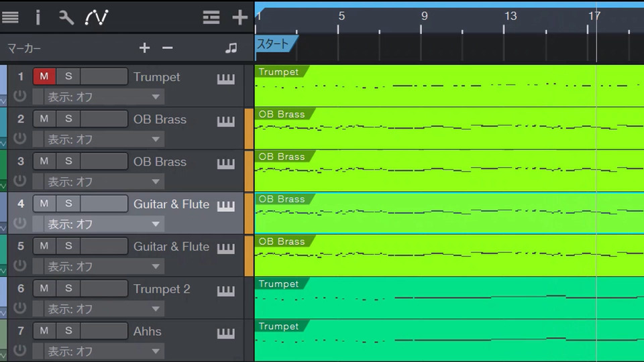
Task: Select the Ahhs track name
Action: 147,331
